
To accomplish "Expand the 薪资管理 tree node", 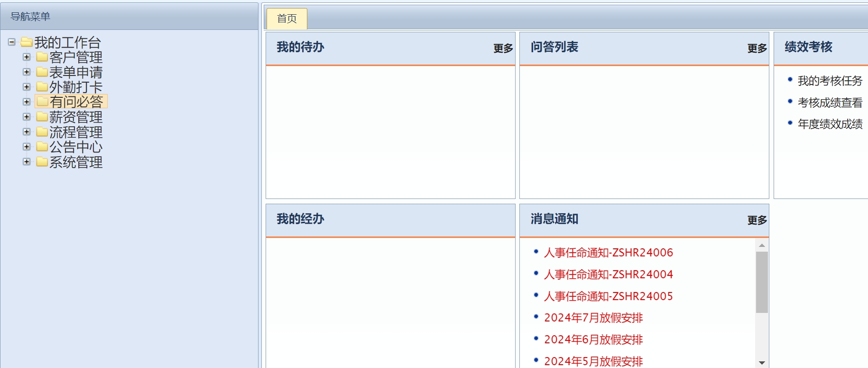I will (x=27, y=117).
